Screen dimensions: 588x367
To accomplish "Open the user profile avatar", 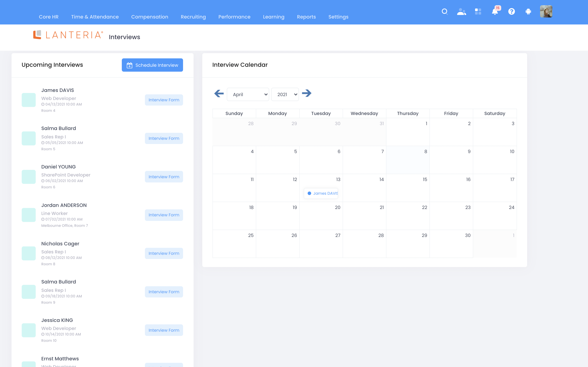I will (x=546, y=12).
